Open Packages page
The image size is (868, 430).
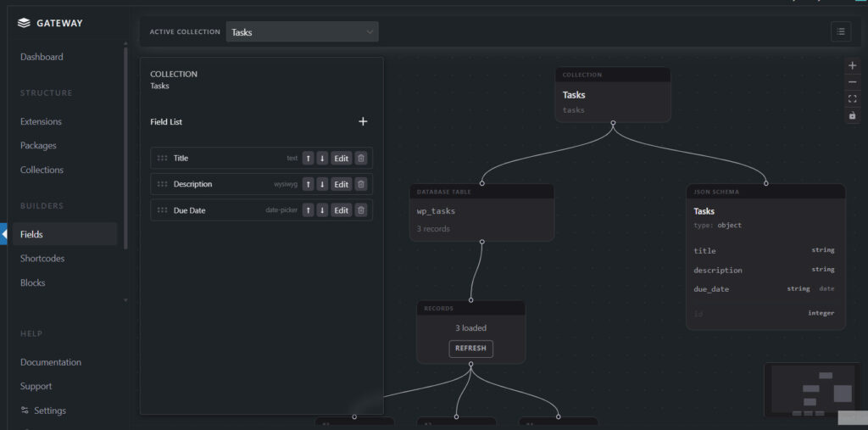tap(38, 146)
